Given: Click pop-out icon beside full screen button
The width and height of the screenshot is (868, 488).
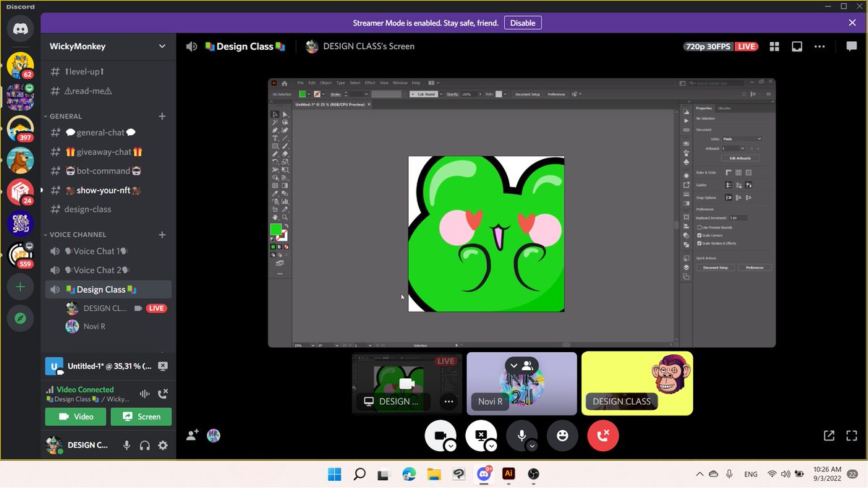Looking at the screenshot, I should [x=829, y=435].
